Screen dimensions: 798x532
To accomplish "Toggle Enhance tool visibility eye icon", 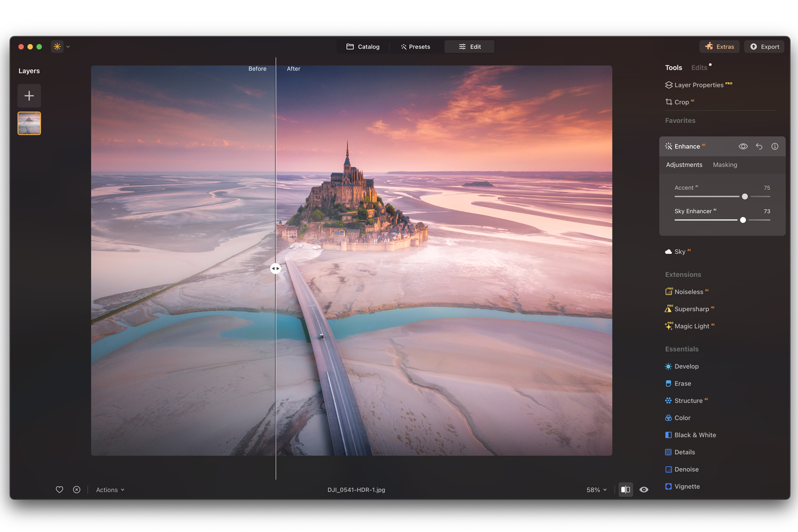I will coord(743,146).
